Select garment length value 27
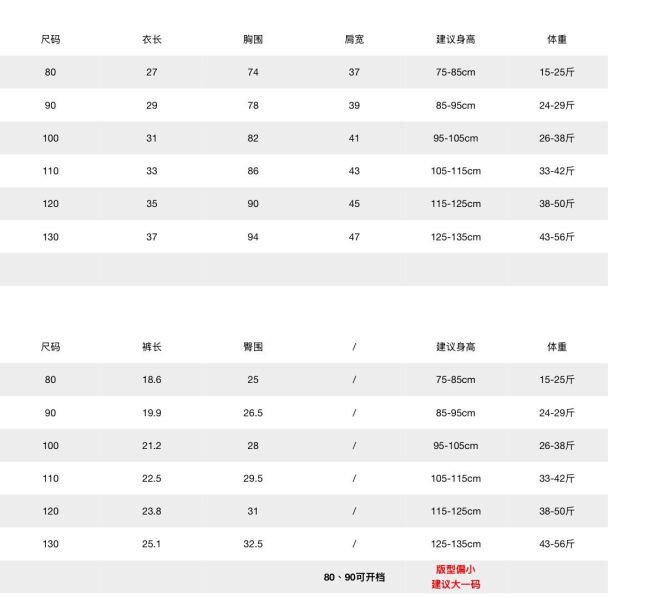Screen dimensions: 649x600 point(152,73)
